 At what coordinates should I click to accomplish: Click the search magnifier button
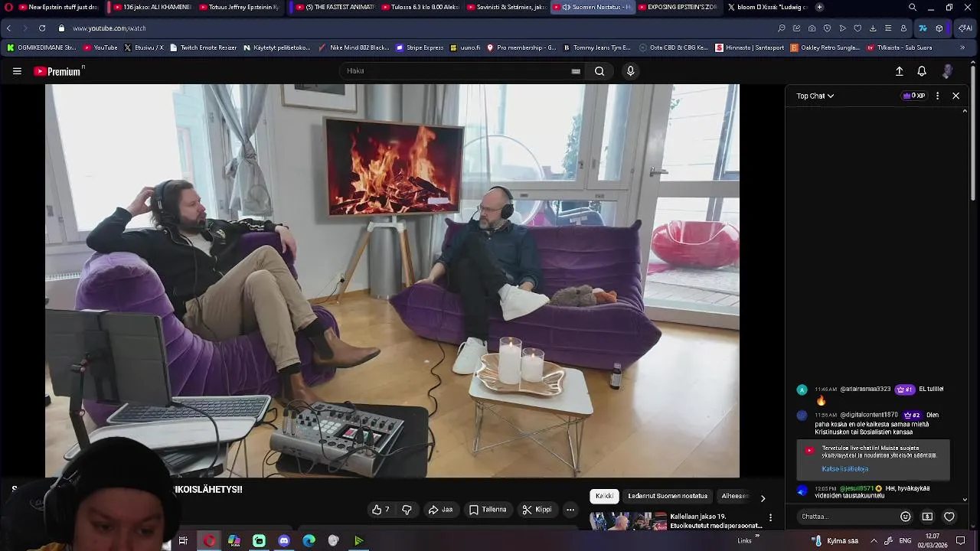[599, 71]
